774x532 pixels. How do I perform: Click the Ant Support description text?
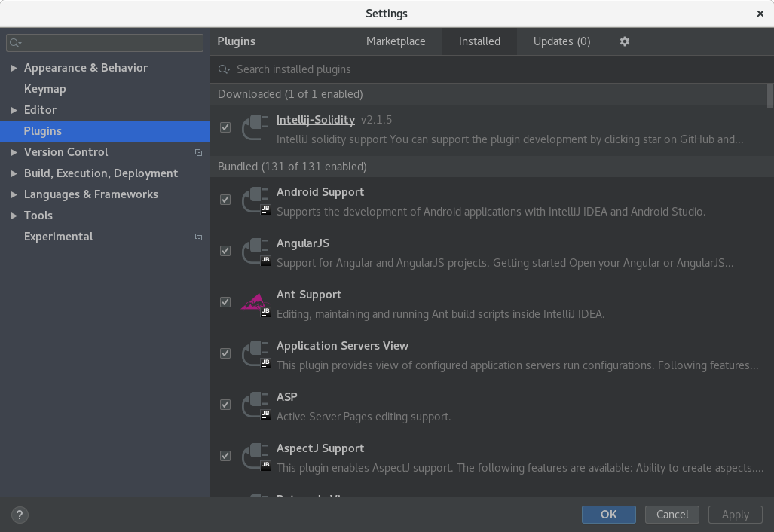click(440, 314)
